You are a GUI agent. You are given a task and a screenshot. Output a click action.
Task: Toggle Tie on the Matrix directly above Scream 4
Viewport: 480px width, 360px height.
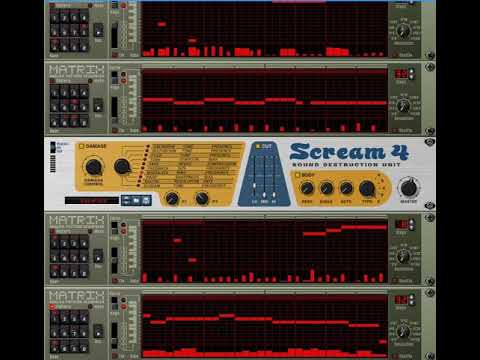pyautogui.click(x=115, y=131)
